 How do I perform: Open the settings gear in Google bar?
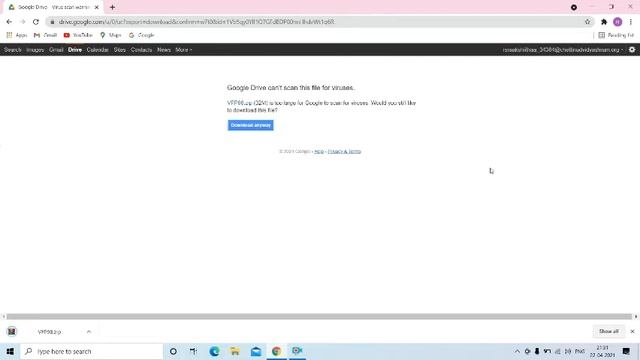(632, 50)
